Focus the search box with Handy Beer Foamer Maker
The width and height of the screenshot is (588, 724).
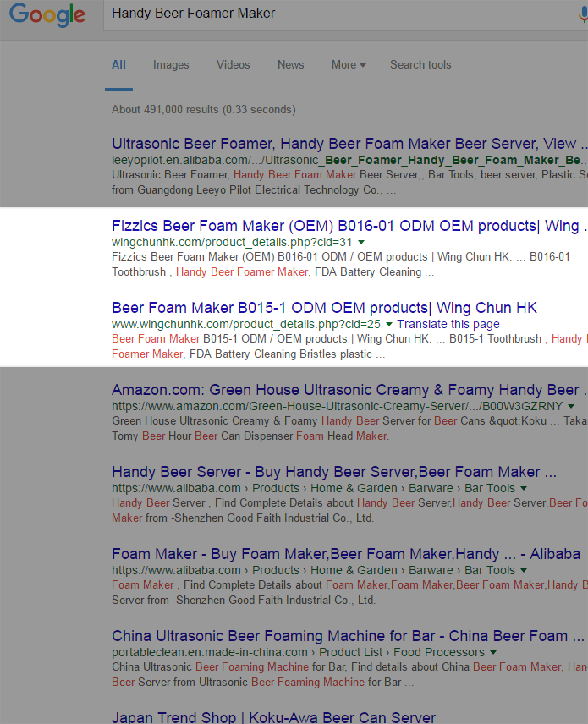pos(346,14)
